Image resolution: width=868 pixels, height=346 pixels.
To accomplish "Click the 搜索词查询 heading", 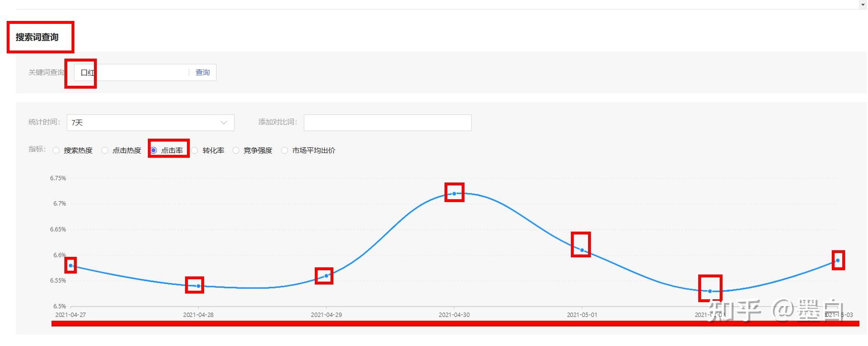I will tap(37, 37).
